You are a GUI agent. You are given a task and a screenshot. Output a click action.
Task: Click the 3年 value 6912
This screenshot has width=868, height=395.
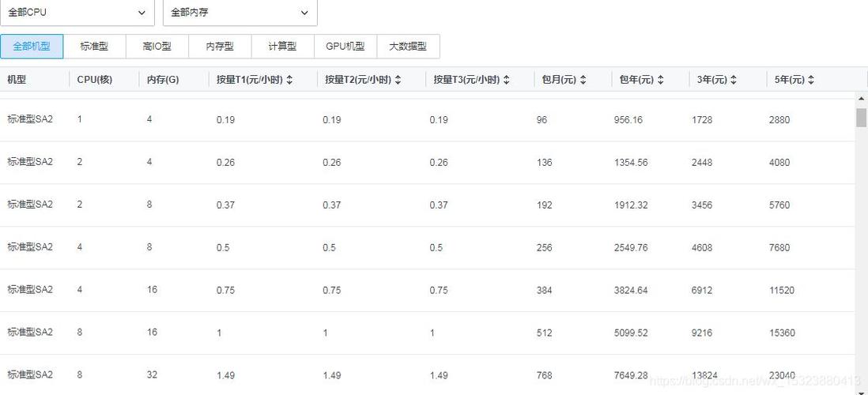click(702, 291)
